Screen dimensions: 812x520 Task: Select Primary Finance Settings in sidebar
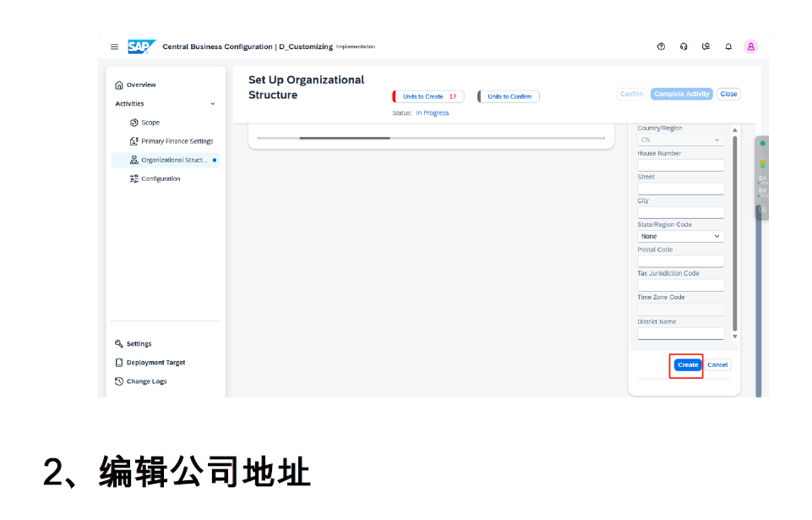[x=177, y=141]
